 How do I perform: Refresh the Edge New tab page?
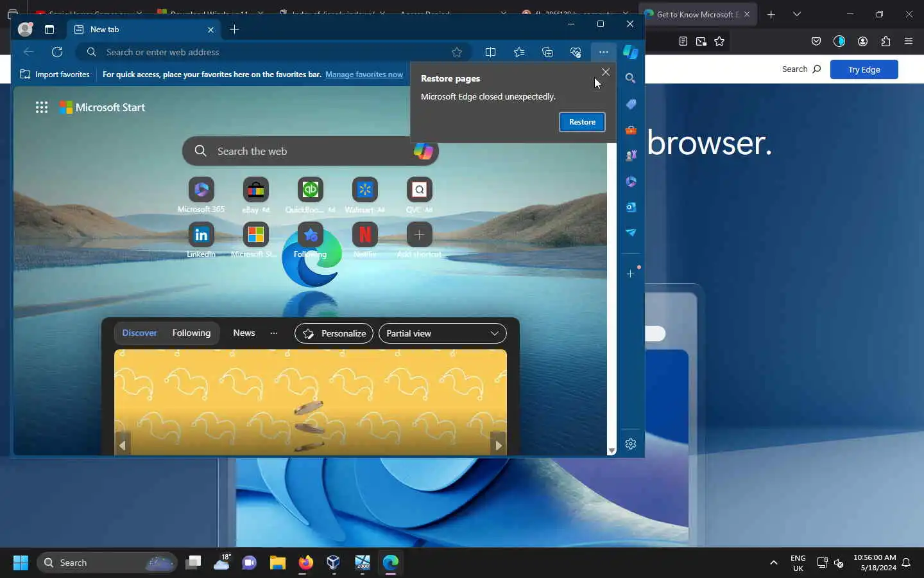click(x=57, y=52)
